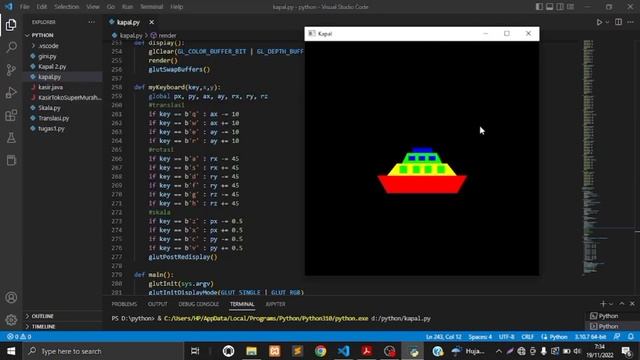Open the Run and Debug view

pos(11,93)
